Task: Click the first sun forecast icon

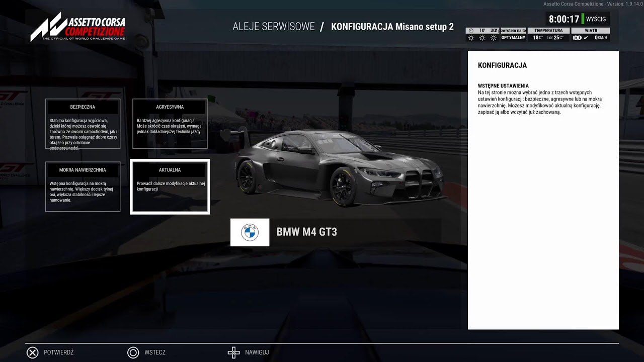Action: 471,38
